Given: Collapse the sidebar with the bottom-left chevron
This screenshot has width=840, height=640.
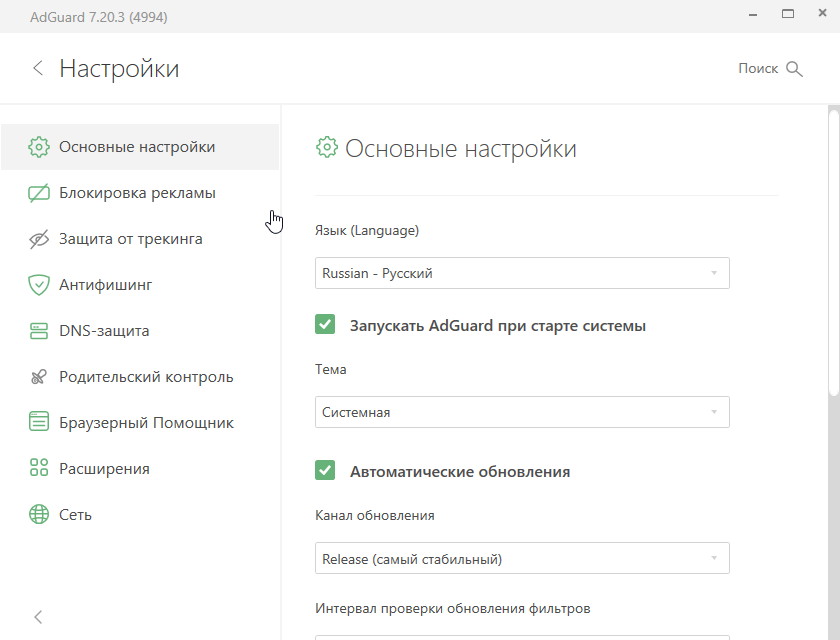Looking at the screenshot, I should pyautogui.click(x=38, y=617).
